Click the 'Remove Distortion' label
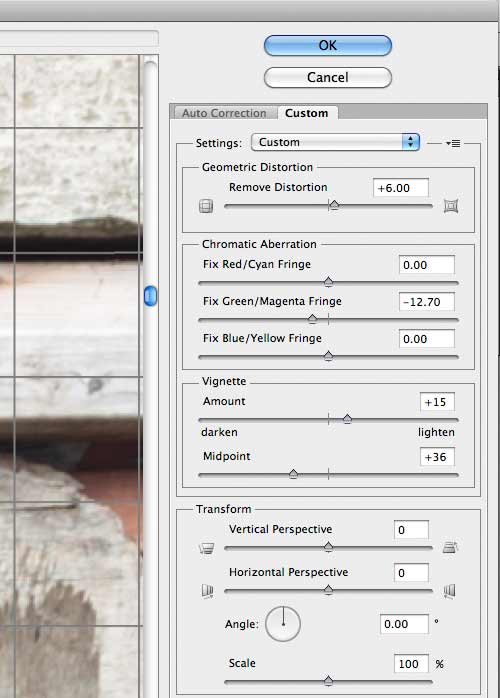The height and width of the screenshot is (698, 500). point(278,187)
